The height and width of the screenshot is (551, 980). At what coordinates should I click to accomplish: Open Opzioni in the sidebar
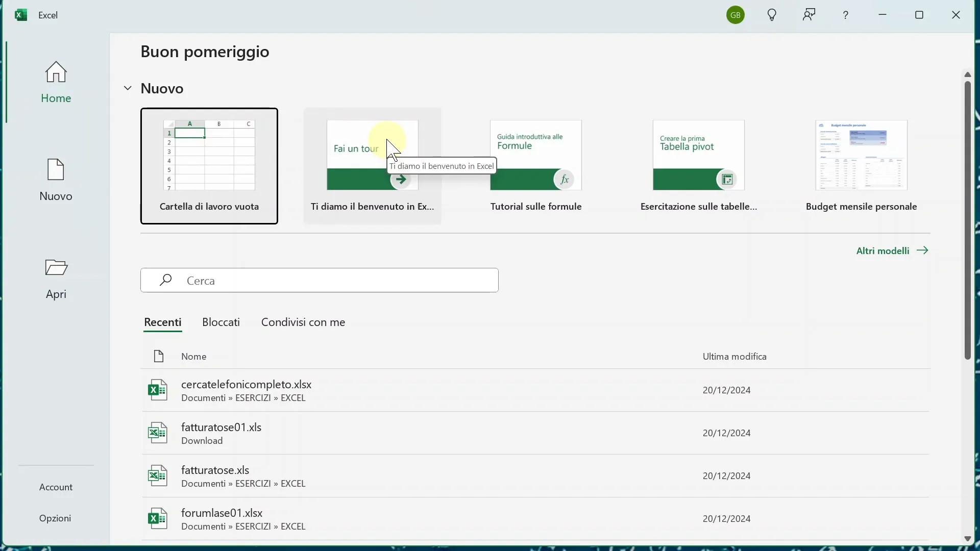[55, 519]
